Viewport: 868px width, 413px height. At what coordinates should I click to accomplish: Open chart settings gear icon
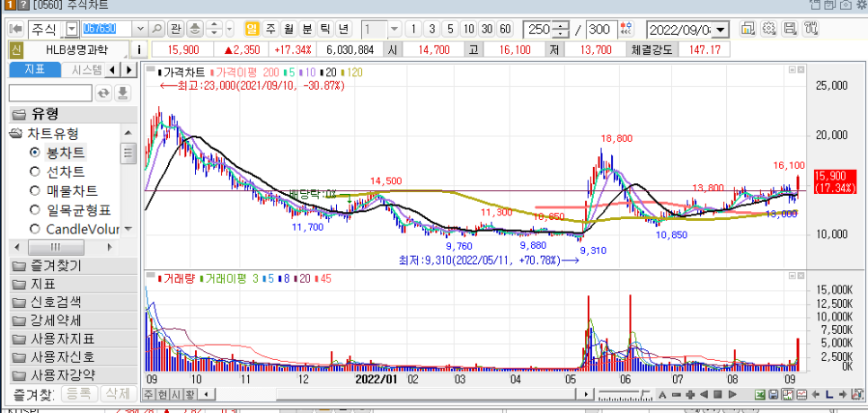(768, 29)
